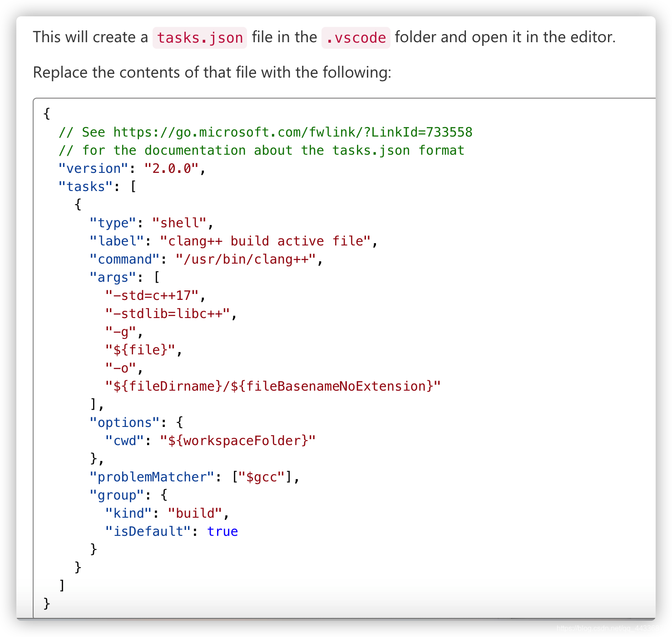Click the "cwd" key

click(125, 441)
